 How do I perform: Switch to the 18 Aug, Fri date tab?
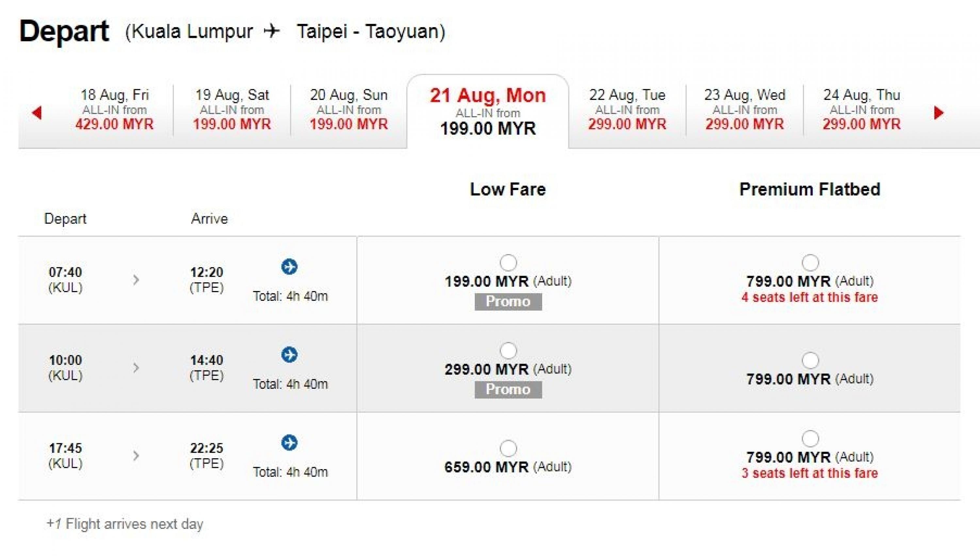click(115, 110)
